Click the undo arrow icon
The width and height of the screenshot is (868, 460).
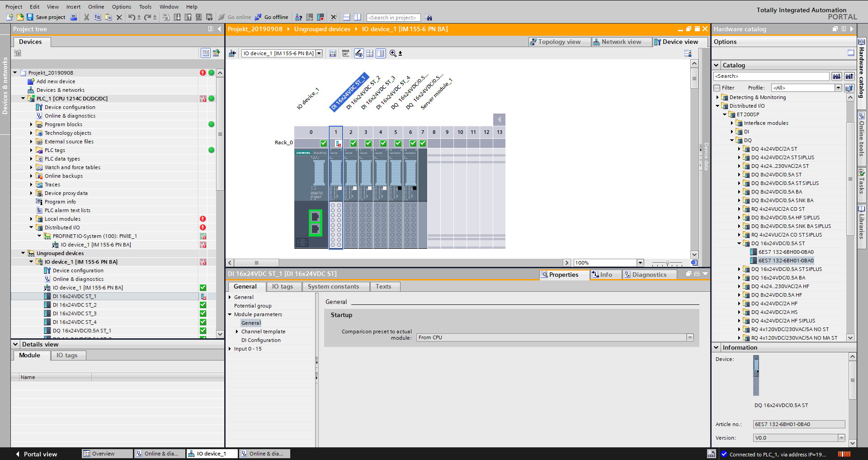131,17
